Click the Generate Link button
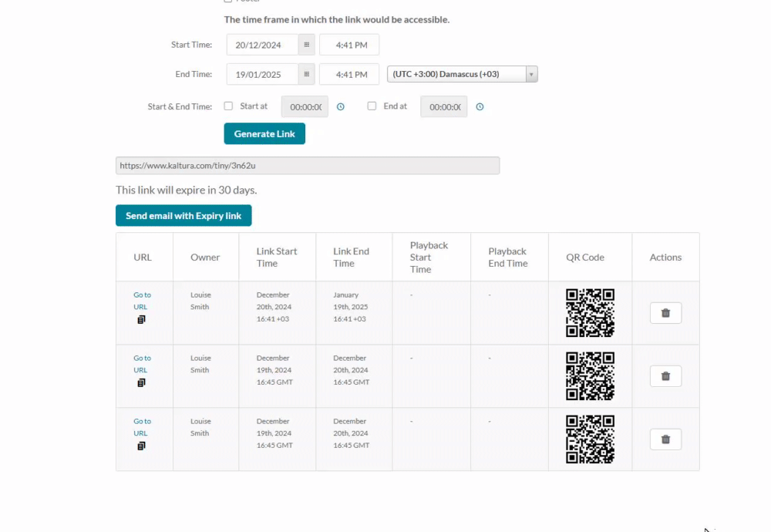 pos(264,133)
